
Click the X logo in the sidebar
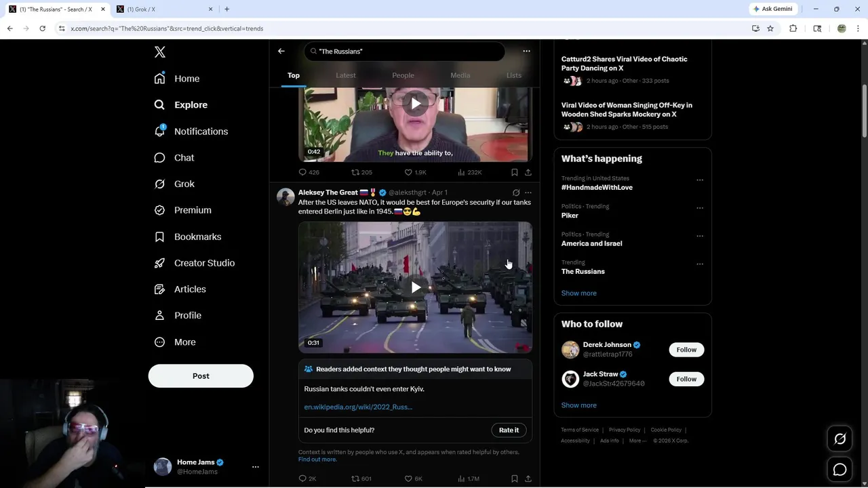[x=159, y=52]
